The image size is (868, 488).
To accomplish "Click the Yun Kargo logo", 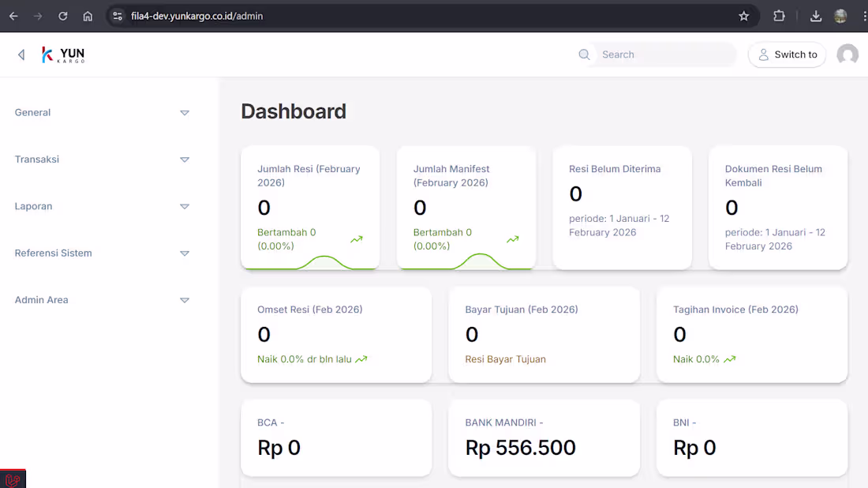I will (64, 54).
